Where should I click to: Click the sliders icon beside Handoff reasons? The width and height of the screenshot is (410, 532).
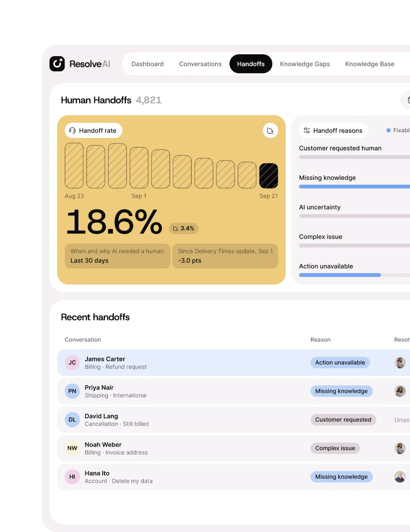point(307,131)
